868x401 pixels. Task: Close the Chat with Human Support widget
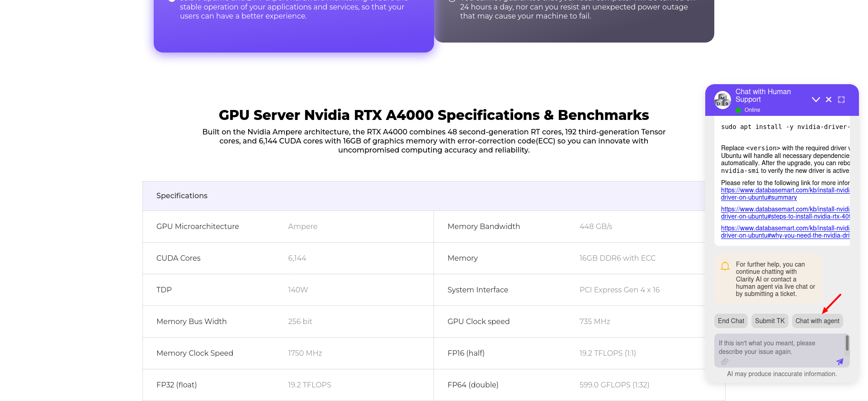click(x=829, y=100)
